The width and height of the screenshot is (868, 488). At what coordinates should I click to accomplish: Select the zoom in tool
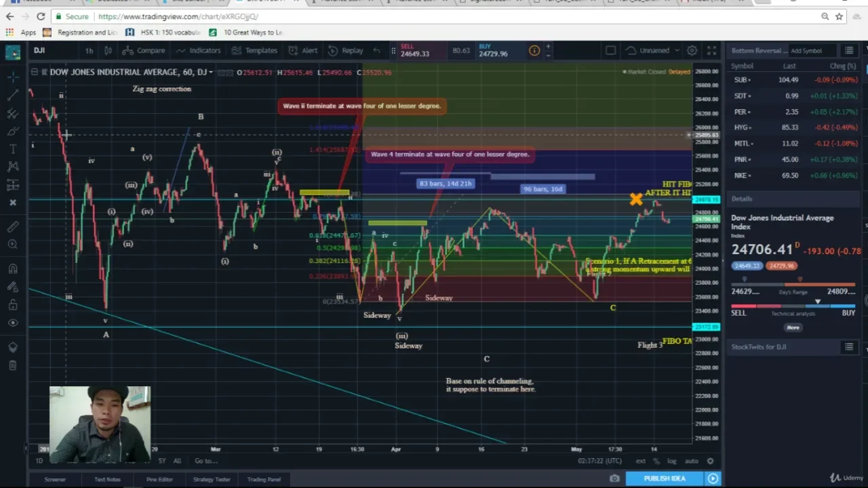tap(13, 244)
